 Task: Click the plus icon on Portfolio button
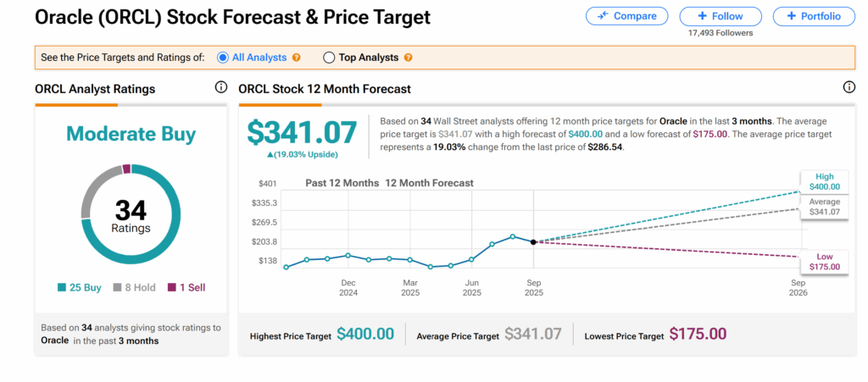pyautogui.click(x=791, y=16)
